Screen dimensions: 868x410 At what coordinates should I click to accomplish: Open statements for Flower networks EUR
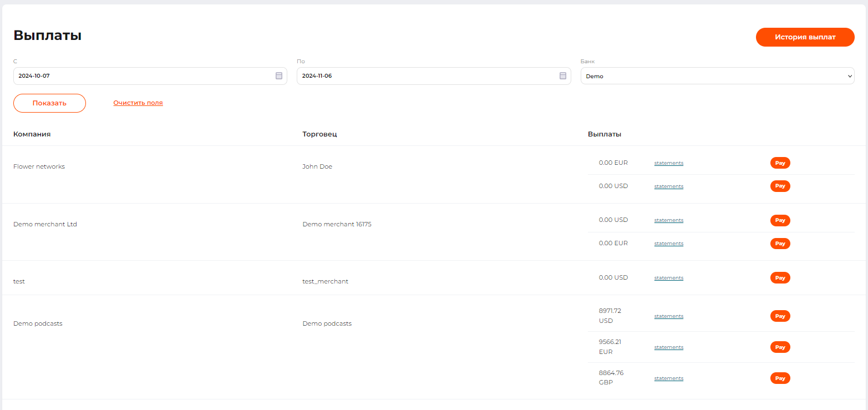tap(668, 163)
